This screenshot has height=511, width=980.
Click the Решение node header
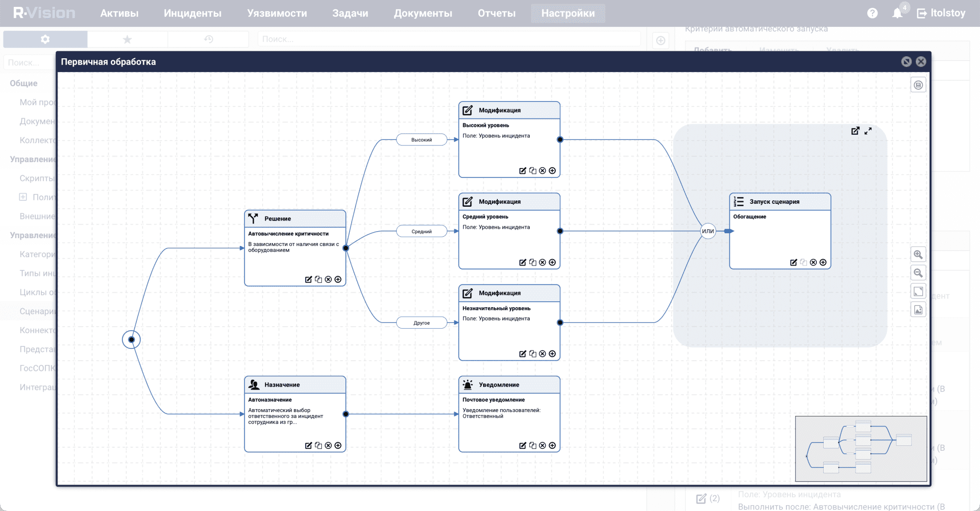[x=295, y=219]
